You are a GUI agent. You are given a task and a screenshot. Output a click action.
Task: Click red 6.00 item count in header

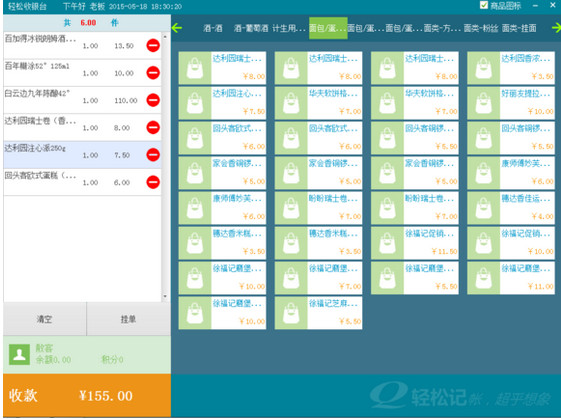tap(88, 23)
